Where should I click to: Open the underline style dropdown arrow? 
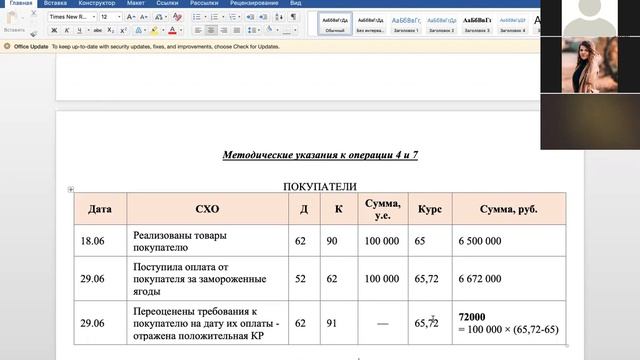click(88, 30)
